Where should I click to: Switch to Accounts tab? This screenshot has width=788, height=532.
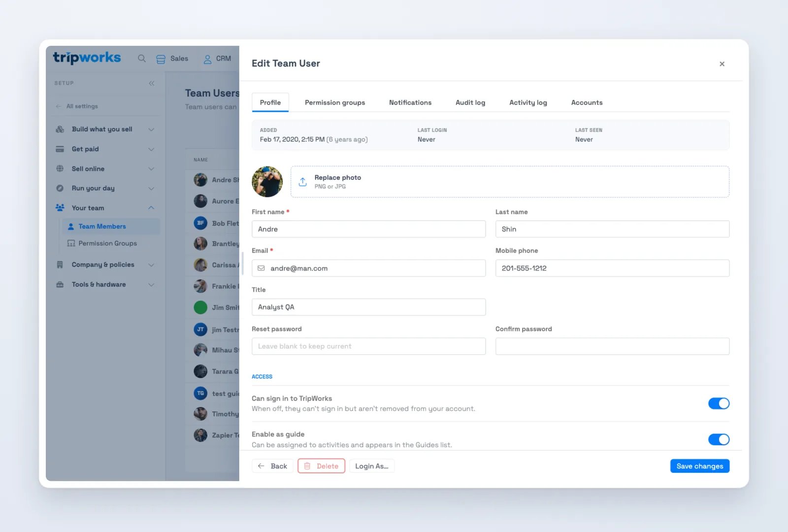[587, 102]
